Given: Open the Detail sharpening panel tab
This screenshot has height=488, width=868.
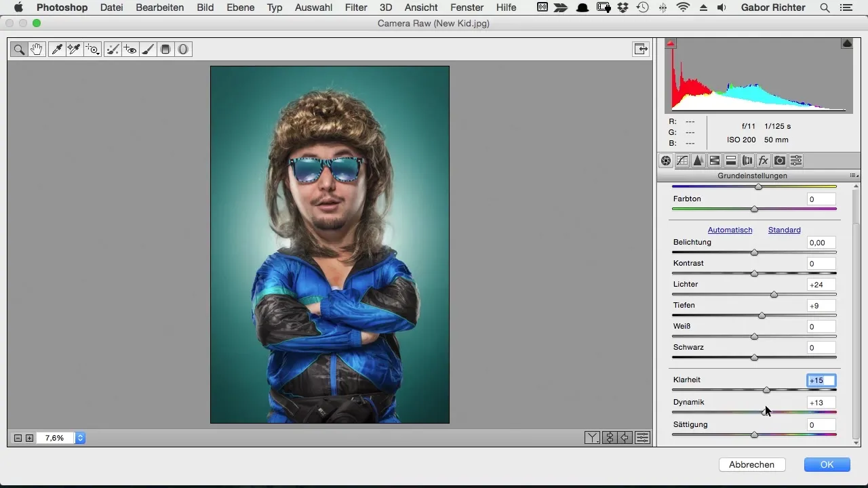Looking at the screenshot, I should click(698, 161).
